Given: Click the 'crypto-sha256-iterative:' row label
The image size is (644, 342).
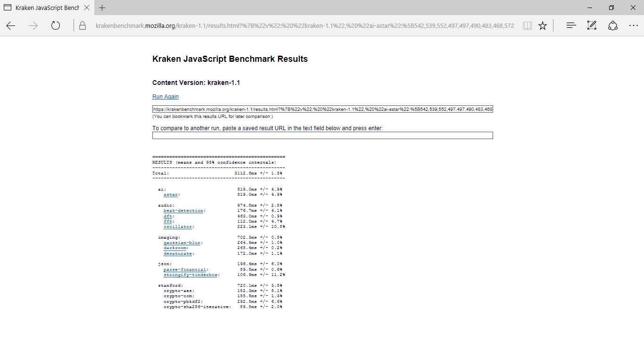Looking at the screenshot, I should 198,307.
